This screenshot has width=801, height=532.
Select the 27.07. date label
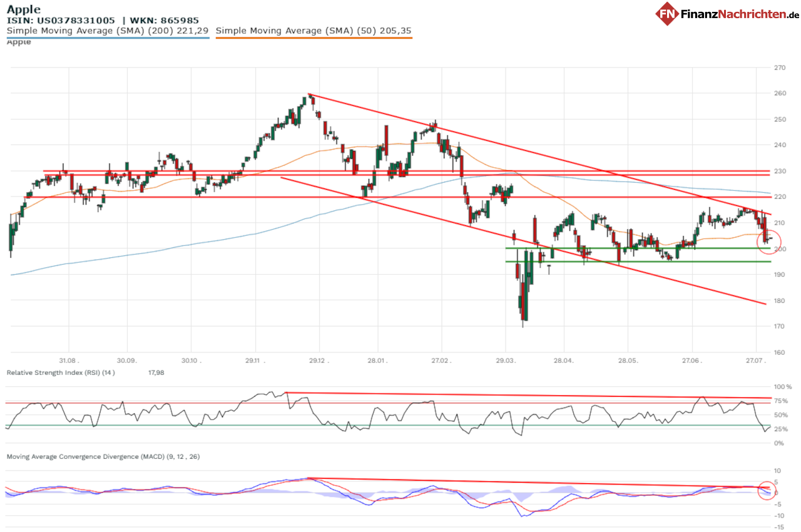pyautogui.click(x=756, y=361)
